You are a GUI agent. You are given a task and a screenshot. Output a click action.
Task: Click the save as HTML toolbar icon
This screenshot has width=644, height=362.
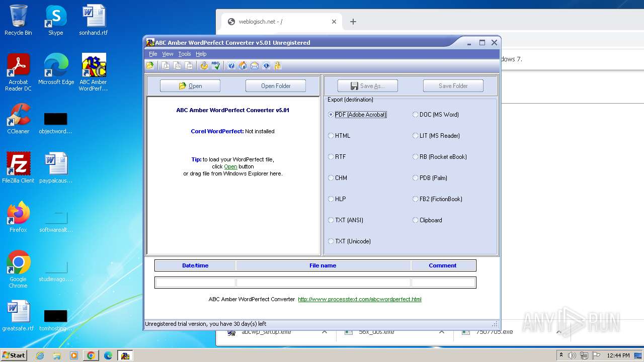pos(177,65)
